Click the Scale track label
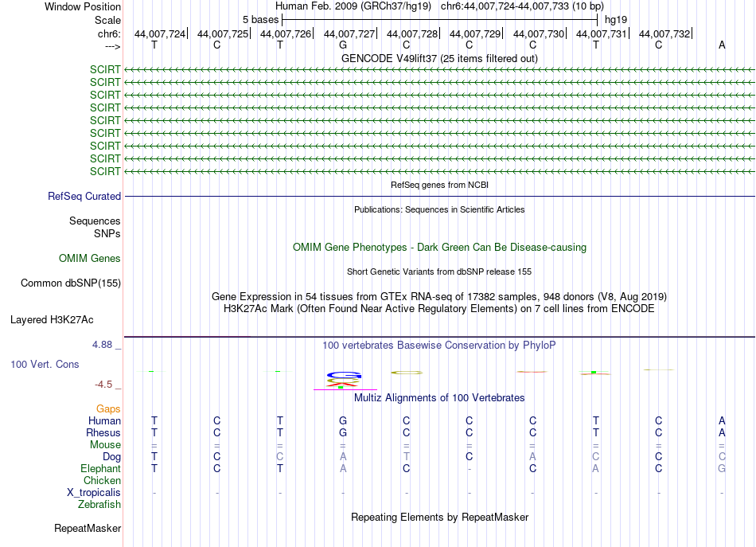Image resolution: width=756 pixels, height=547 pixels. pos(107,20)
